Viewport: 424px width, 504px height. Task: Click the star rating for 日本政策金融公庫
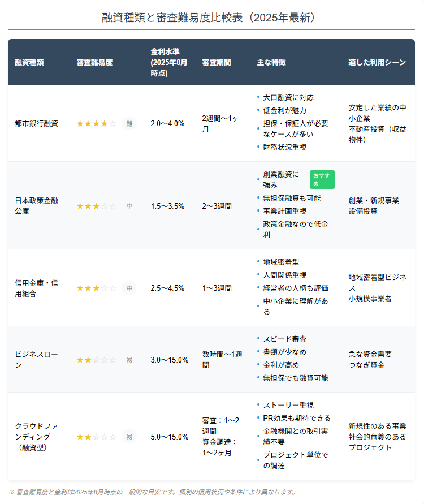pos(96,206)
